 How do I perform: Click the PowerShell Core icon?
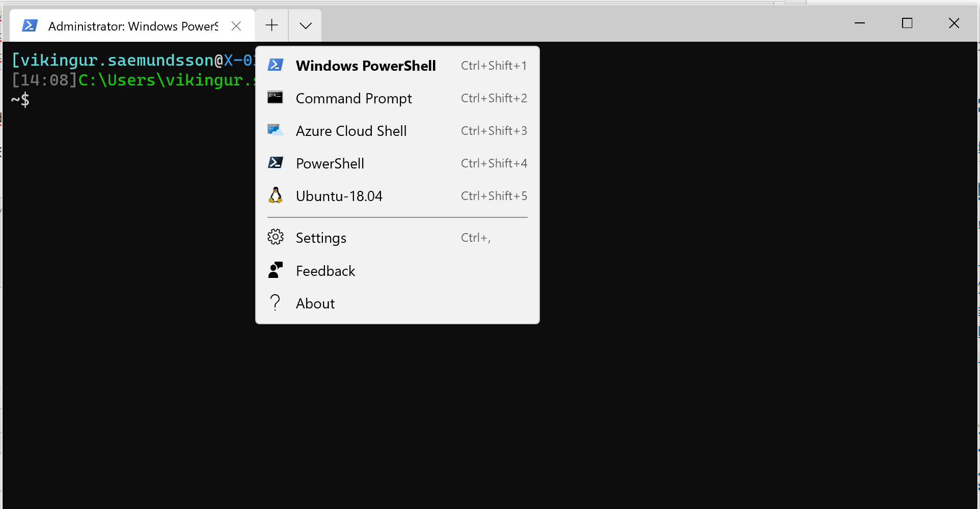pyautogui.click(x=275, y=163)
